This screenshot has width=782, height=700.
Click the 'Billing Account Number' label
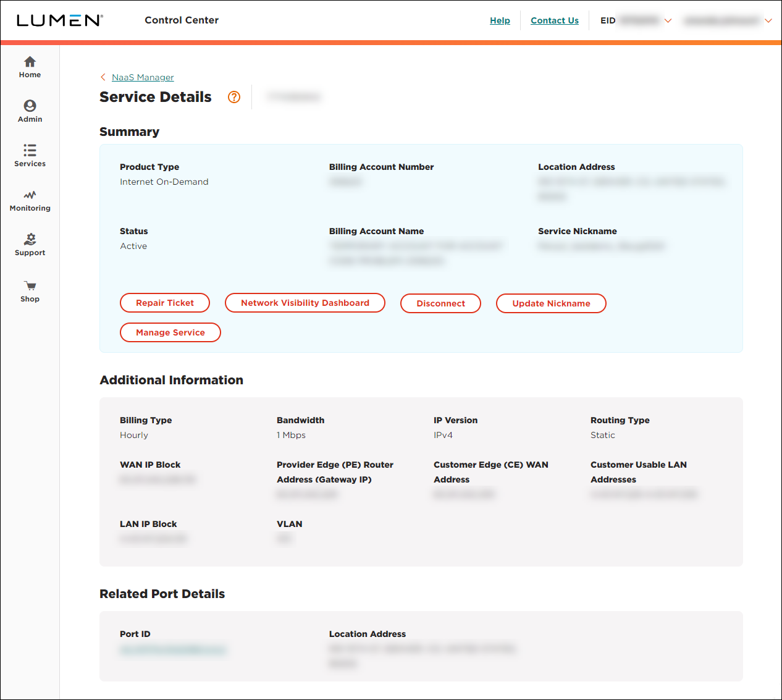[x=381, y=167]
